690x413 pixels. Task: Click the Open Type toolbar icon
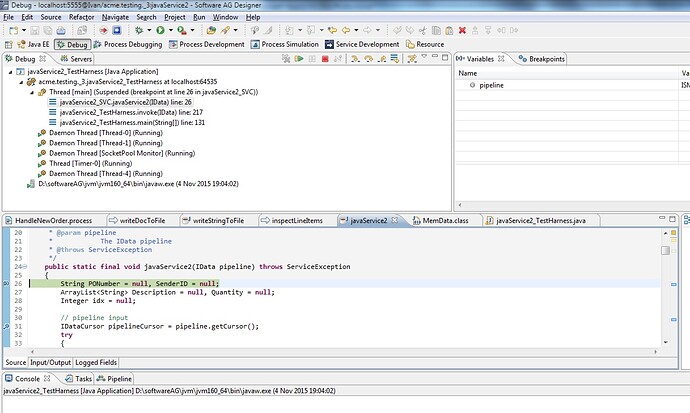[211, 30]
